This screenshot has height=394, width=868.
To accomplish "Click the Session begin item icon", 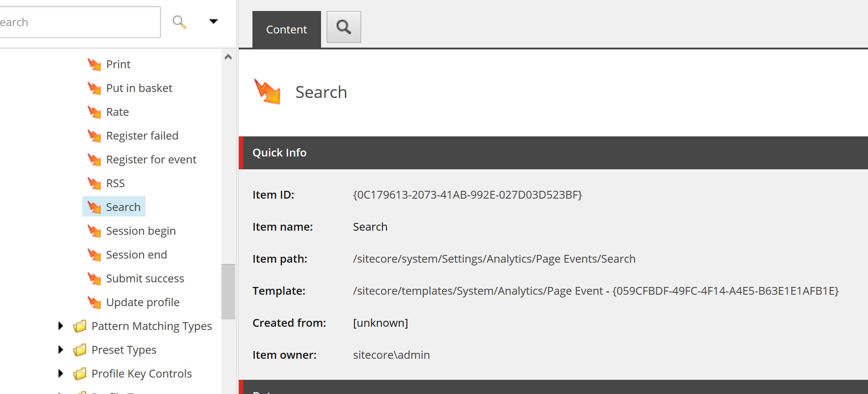I will [94, 231].
